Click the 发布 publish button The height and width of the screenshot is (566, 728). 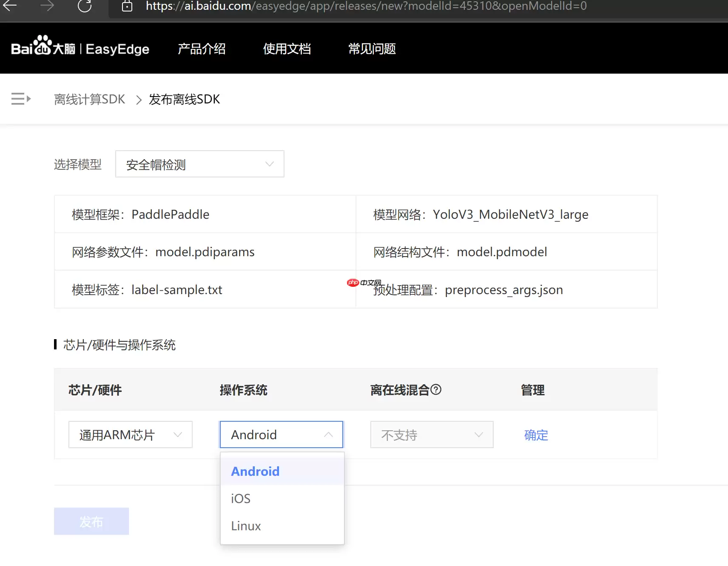point(91,521)
